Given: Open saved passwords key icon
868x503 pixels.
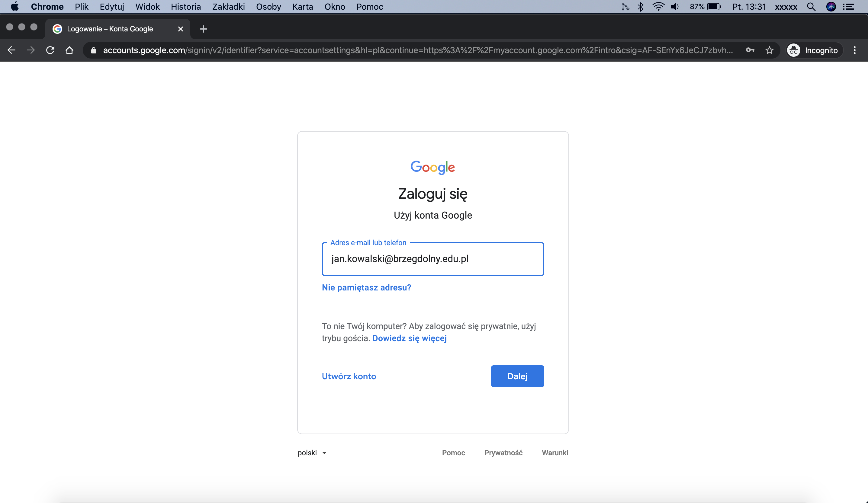Looking at the screenshot, I should coord(750,50).
